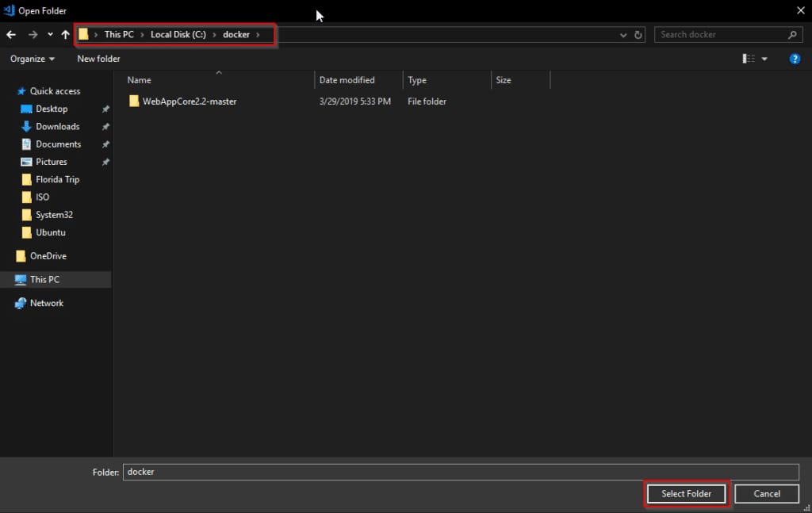Open System32 in sidebar
This screenshot has width=812, height=513.
point(54,214)
